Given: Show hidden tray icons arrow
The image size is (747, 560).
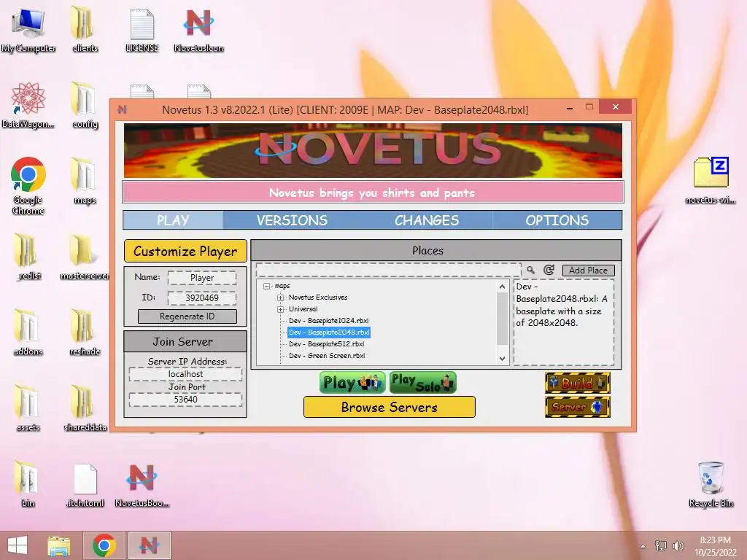Looking at the screenshot, I should [643, 546].
